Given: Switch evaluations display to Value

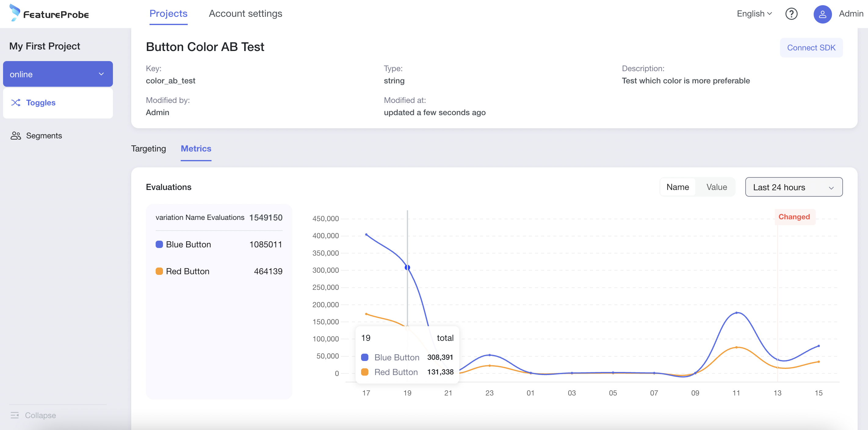Looking at the screenshot, I should pyautogui.click(x=716, y=187).
